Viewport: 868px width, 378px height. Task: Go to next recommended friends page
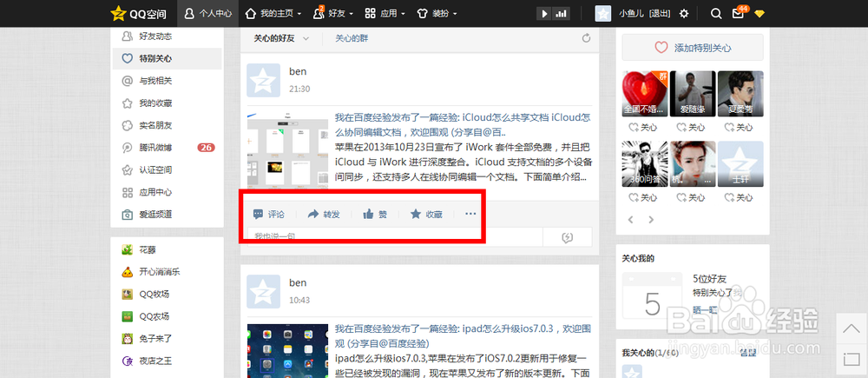pyautogui.click(x=651, y=220)
